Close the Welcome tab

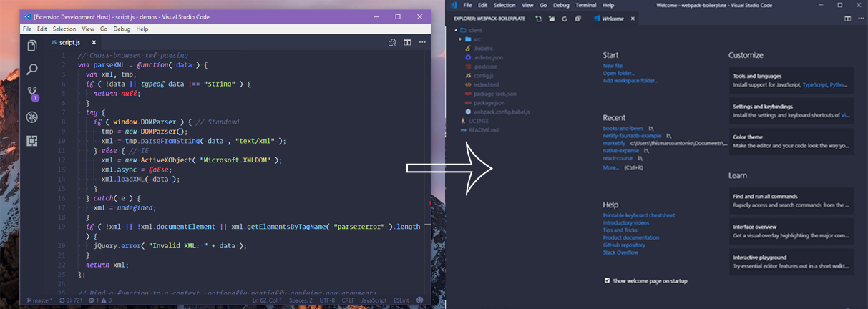[633, 19]
